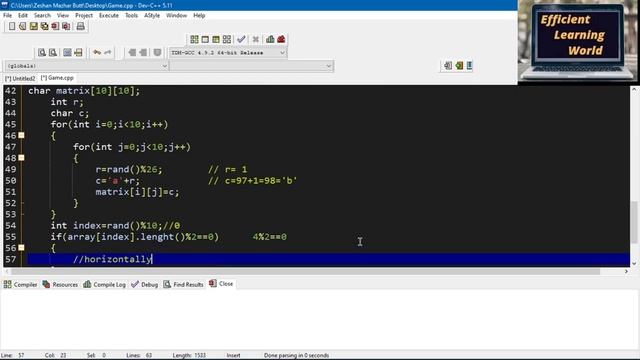Open the Edit menu

pos(23,16)
